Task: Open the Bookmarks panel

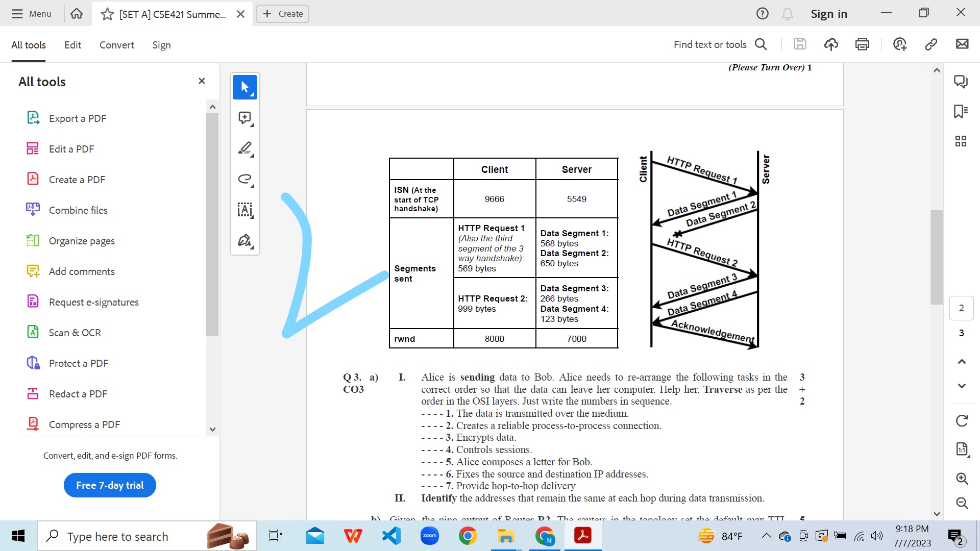Action: (961, 111)
